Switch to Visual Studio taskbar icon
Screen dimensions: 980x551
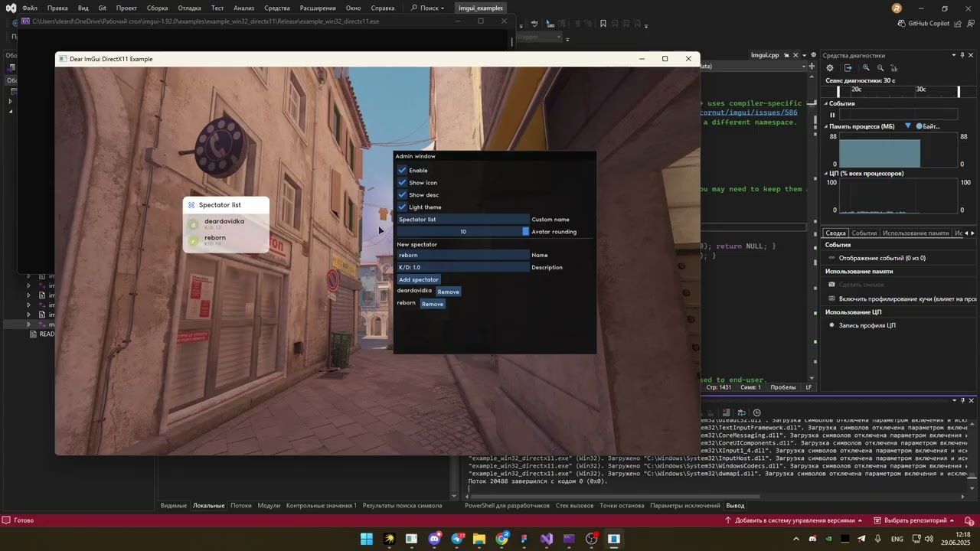pyautogui.click(x=547, y=539)
